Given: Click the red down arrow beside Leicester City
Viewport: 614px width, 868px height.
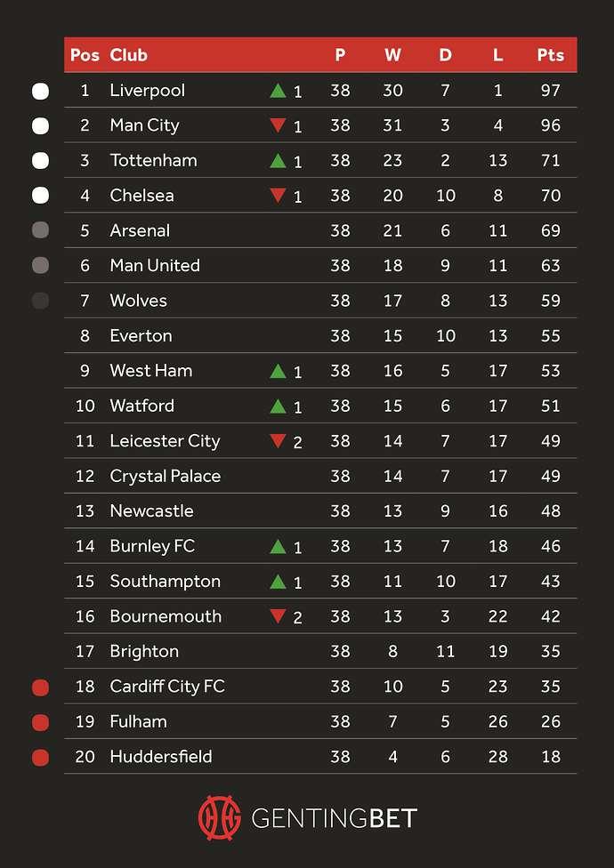Looking at the screenshot, I should tap(278, 441).
